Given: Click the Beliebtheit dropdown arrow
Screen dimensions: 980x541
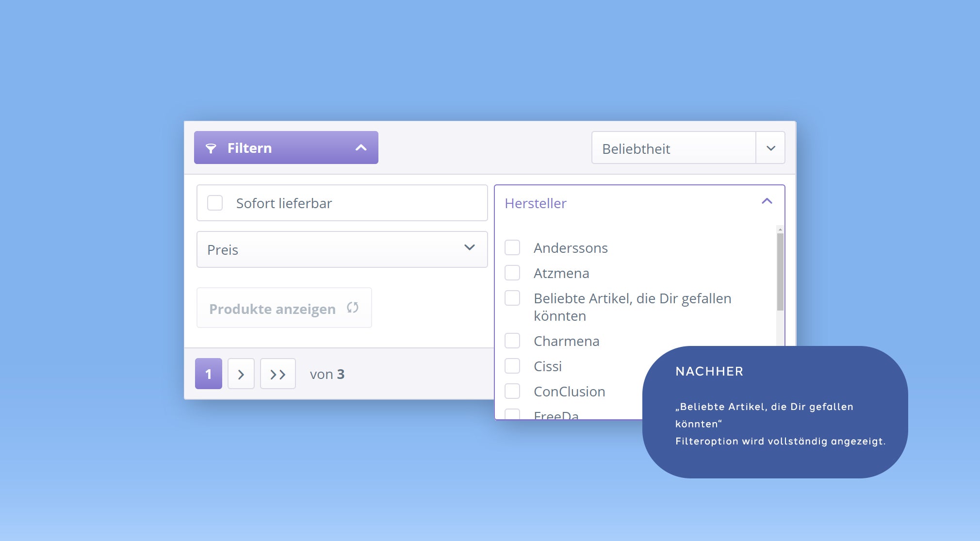Looking at the screenshot, I should 771,148.
